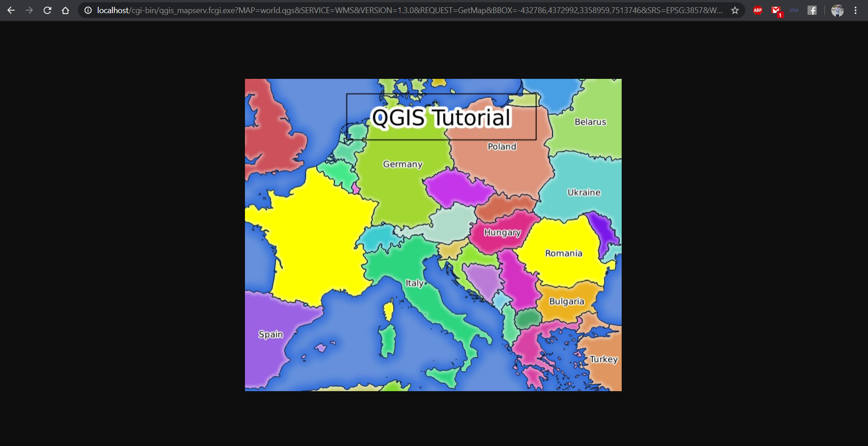Bookmark this page with the star
This screenshot has width=868, height=446.
[x=735, y=10]
